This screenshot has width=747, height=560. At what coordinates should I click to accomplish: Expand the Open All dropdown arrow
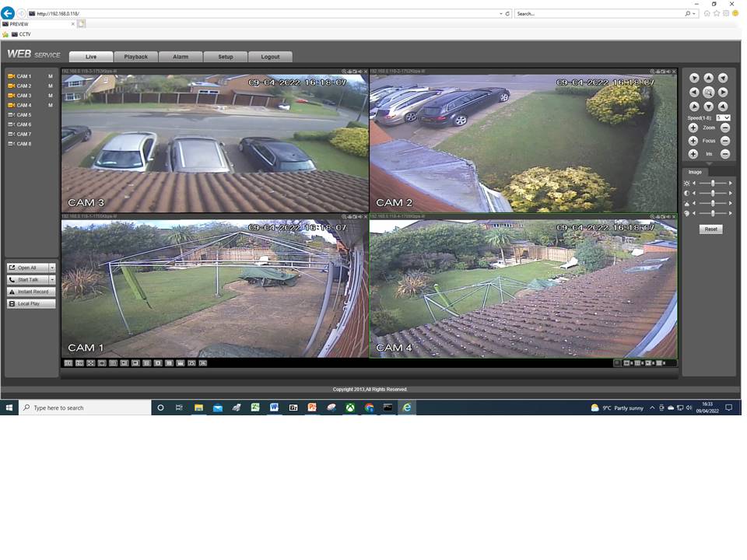click(52, 268)
